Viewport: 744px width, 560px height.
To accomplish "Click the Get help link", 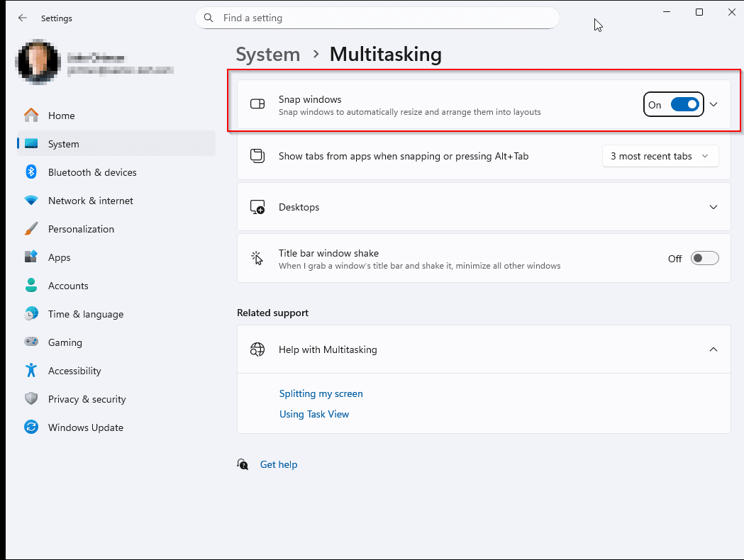I will click(x=279, y=464).
